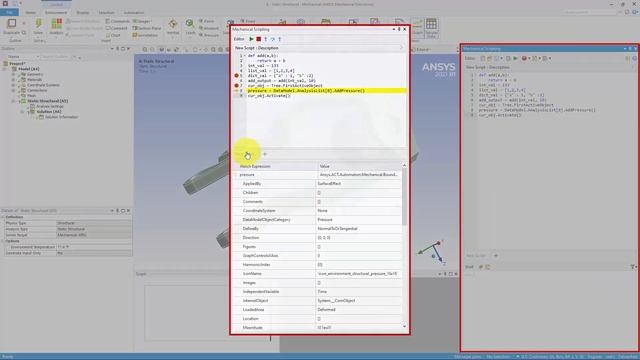Click the DefinedBy property row
640x360 pixels.
click(x=318, y=229)
